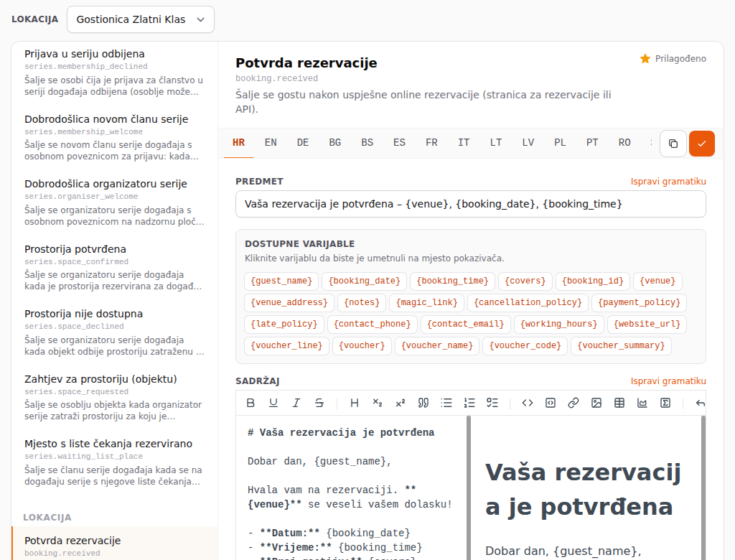Click Ispravi gramatiku for the Sadržaj editor
The height and width of the screenshot is (560, 735).
(668, 381)
